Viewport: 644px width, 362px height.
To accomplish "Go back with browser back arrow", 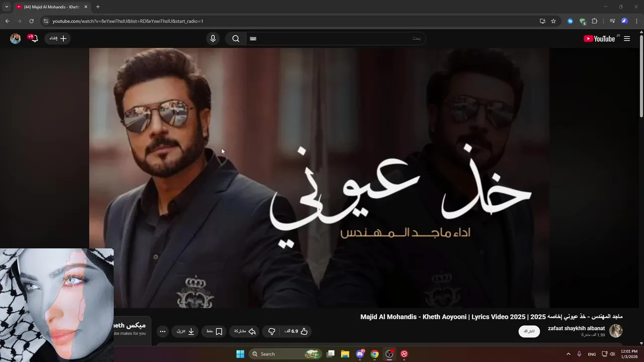I will [x=7, y=21].
